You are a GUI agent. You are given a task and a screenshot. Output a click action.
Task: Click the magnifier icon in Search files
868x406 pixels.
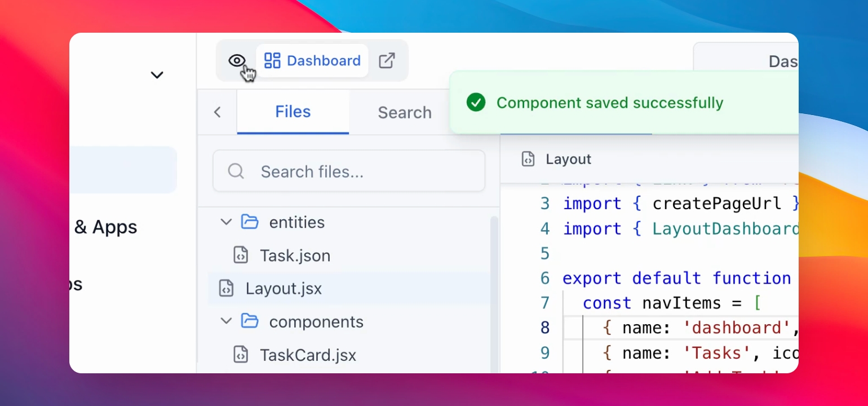[x=236, y=171]
